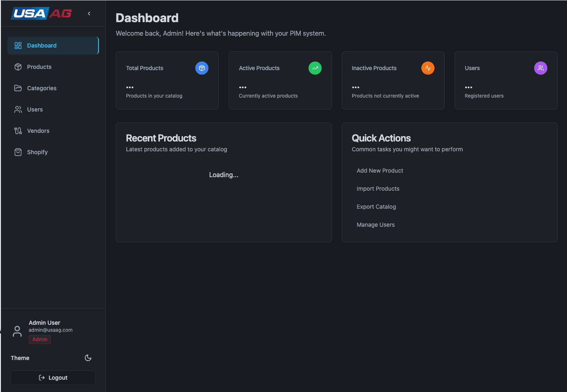Toggle dark mode with the moon icon
Screen dimensions: 567x392
[88, 358]
